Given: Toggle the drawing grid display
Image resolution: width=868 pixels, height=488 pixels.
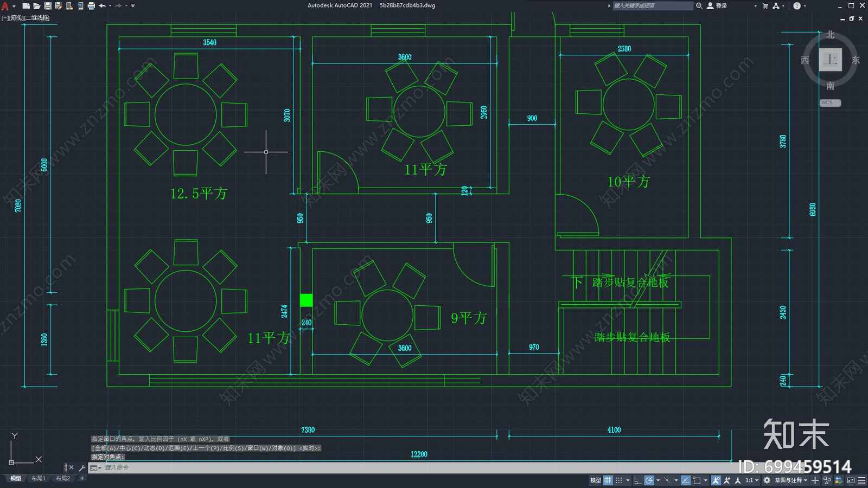Looking at the screenshot, I should 608,480.
